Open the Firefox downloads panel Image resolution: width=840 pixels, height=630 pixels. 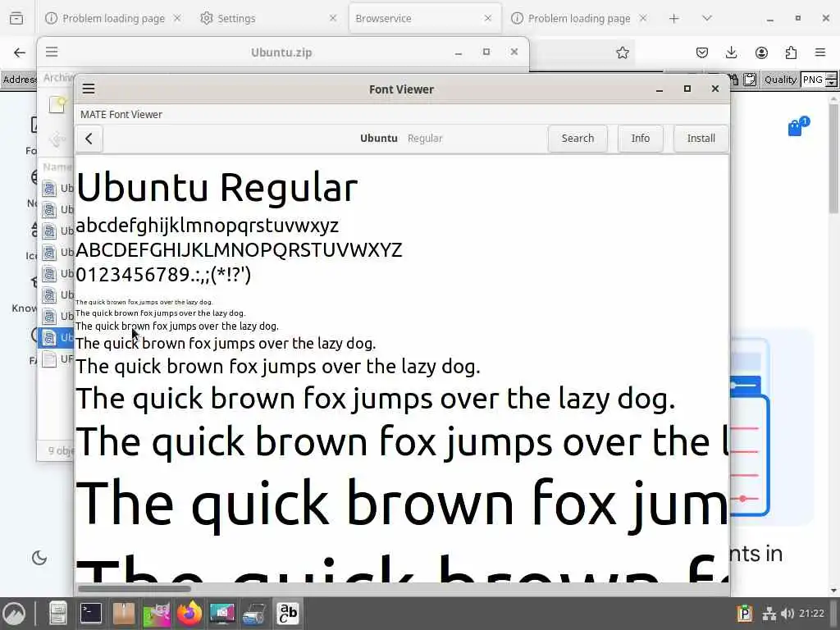tap(731, 52)
